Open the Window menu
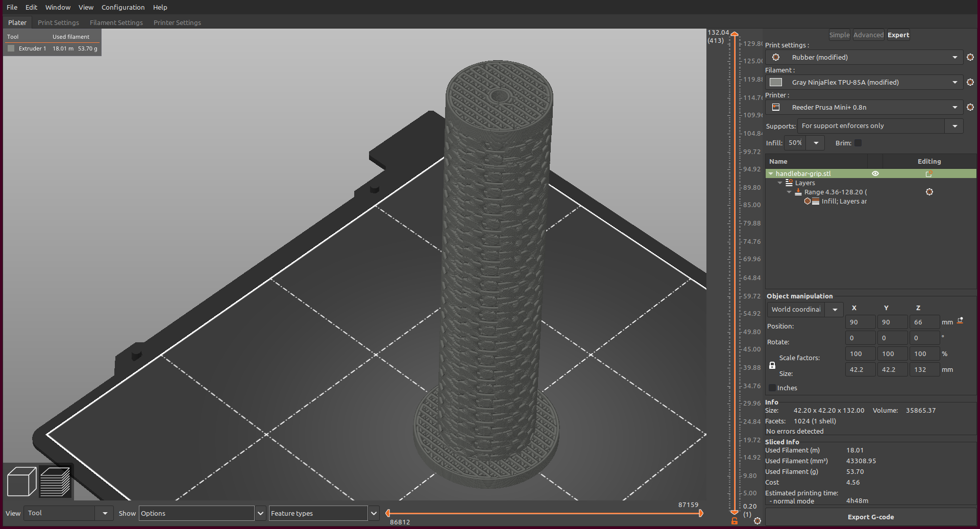Image resolution: width=980 pixels, height=529 pixels. [x=58, y=7]
